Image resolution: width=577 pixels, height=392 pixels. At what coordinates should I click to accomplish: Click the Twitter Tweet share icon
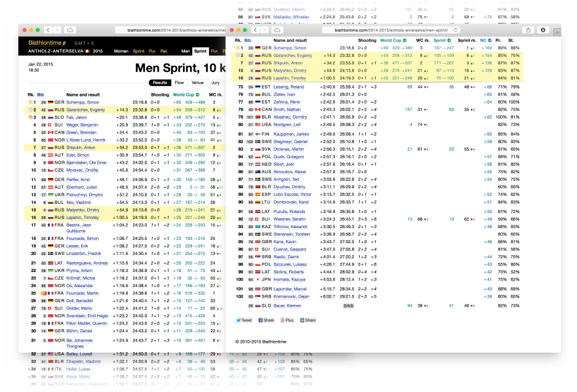coord(244,321)
